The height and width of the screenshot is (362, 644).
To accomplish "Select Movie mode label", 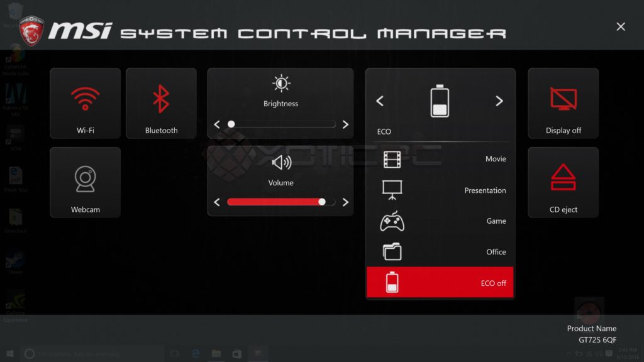I will 496,159.
